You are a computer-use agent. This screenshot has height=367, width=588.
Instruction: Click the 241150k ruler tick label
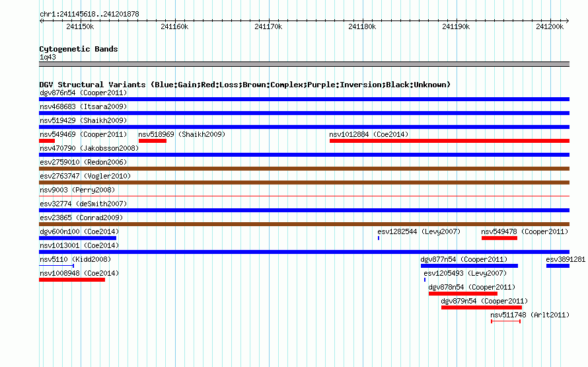coord(80,26)
